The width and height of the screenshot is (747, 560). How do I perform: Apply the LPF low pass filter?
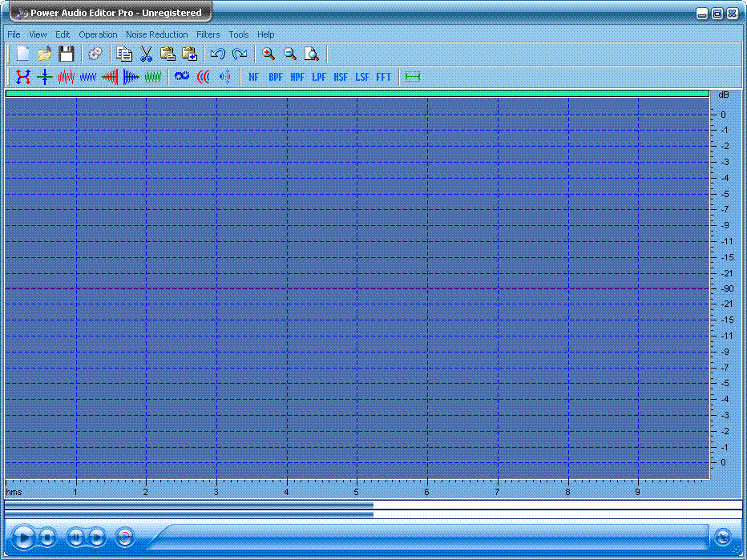319,77
